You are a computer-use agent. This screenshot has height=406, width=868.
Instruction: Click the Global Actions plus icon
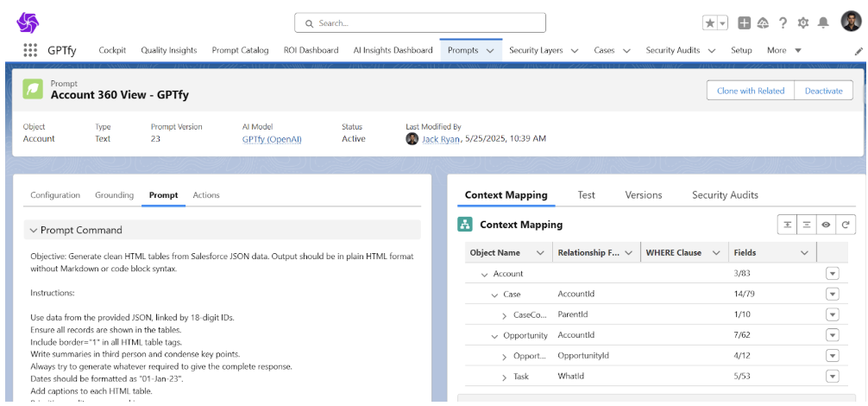[745, 22]
